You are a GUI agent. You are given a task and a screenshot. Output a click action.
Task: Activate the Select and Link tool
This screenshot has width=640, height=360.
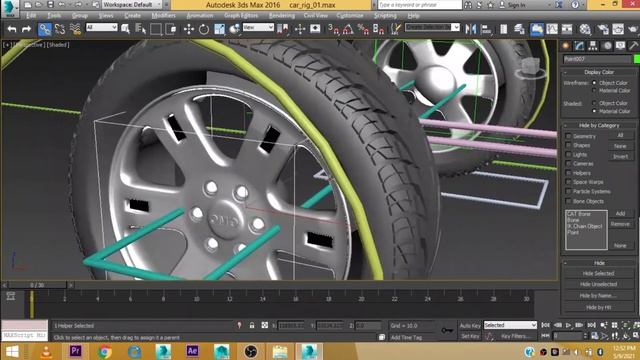click(44, 29)
